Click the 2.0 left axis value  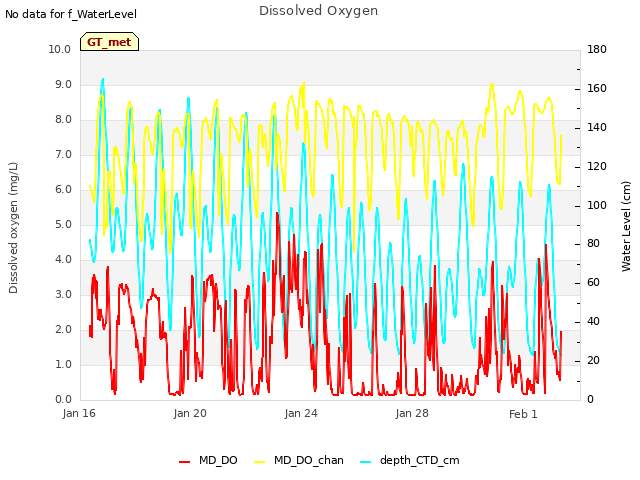[63, 330]
